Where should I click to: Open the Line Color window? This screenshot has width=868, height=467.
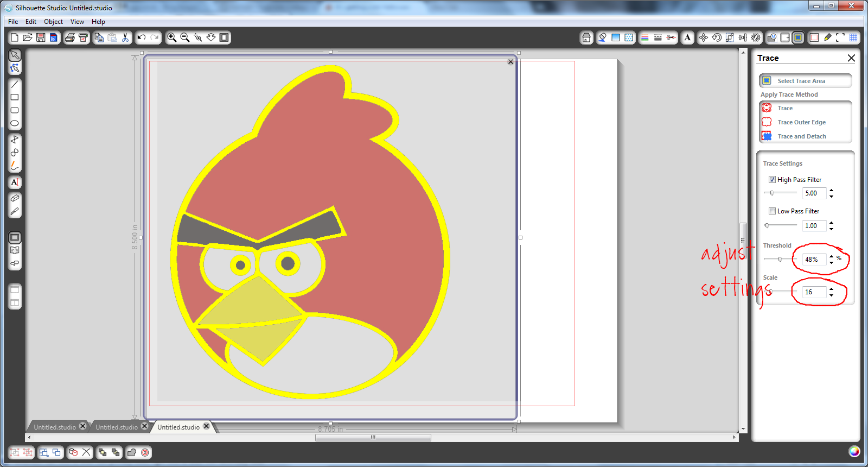point(645,37)
